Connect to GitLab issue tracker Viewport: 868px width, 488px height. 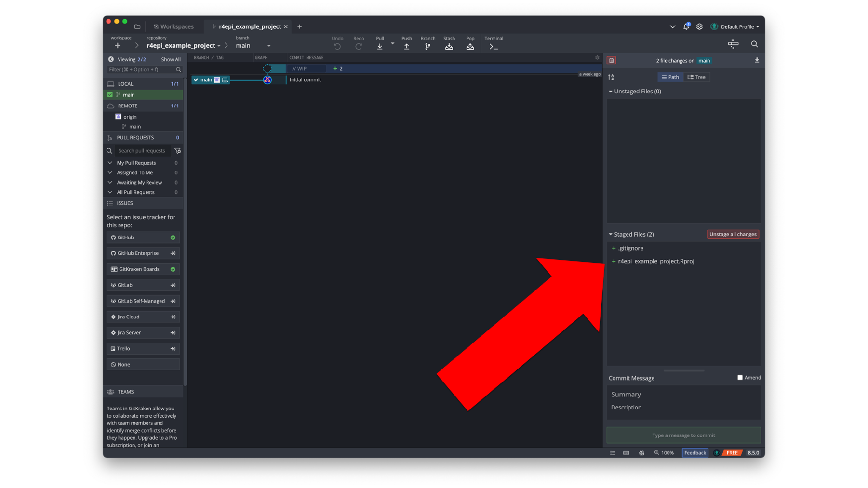[143, 285]
